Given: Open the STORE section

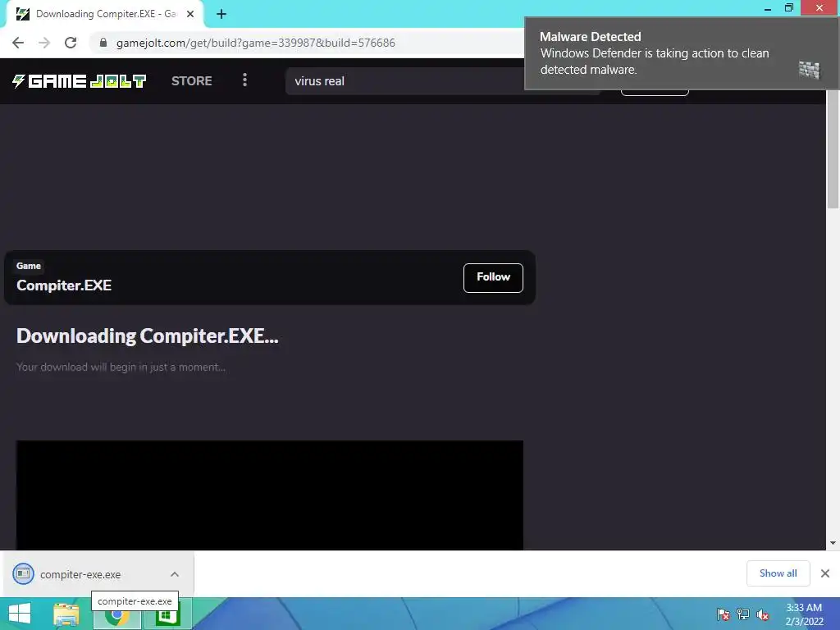Looking at the screenshot, I should 192,81.
